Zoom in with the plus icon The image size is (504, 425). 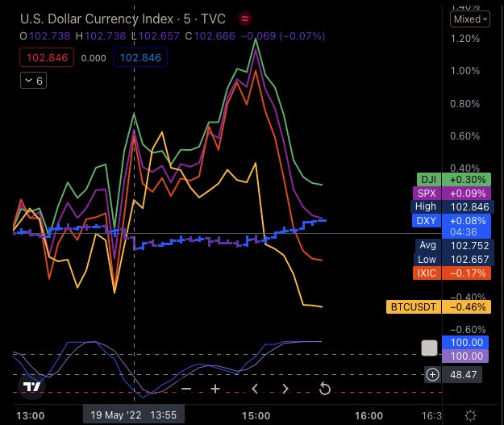click(x=215, y=389)
